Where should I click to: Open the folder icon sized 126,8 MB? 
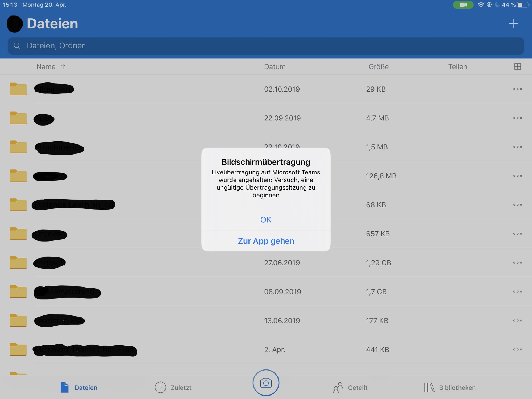click(x=18, y=176)
